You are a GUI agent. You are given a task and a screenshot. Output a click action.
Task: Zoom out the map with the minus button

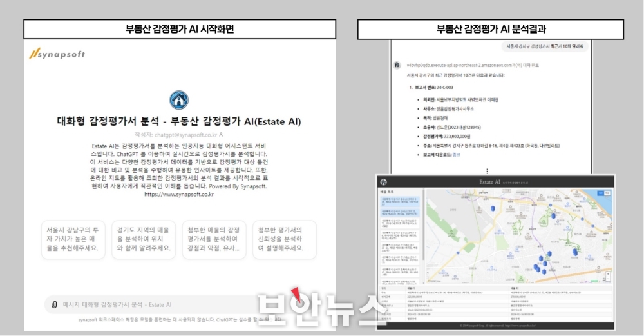coord(608,279)
